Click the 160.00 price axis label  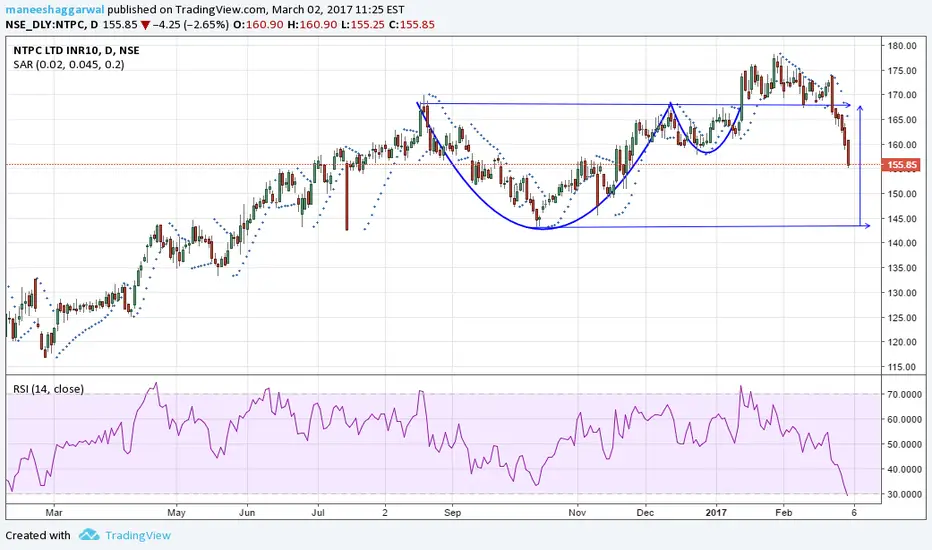pos(902,144)
